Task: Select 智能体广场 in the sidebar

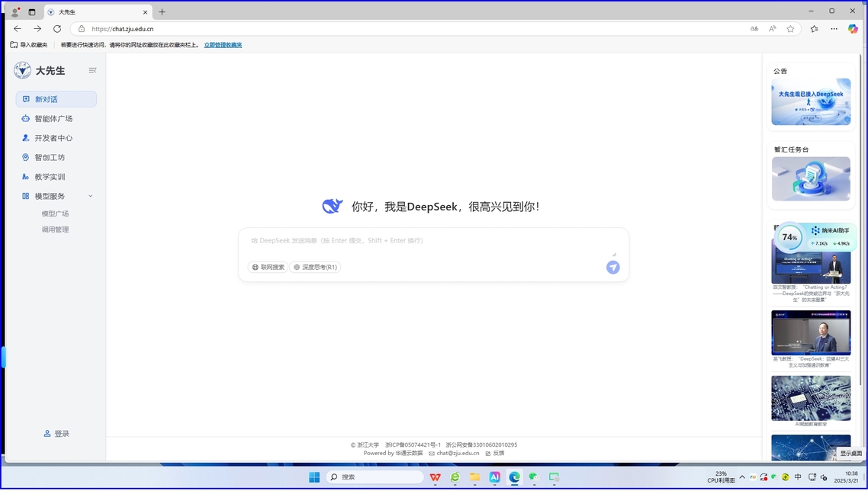Action: [x=53, y=119]
